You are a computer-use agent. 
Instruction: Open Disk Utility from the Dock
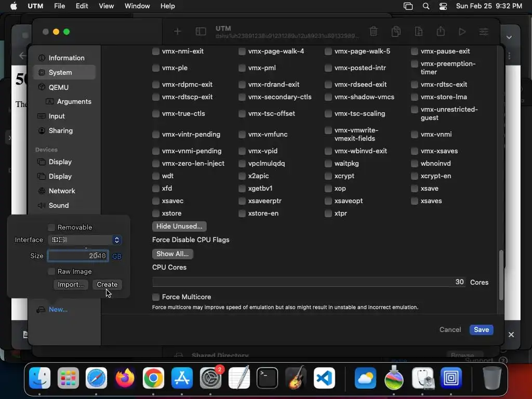(423, 378)
